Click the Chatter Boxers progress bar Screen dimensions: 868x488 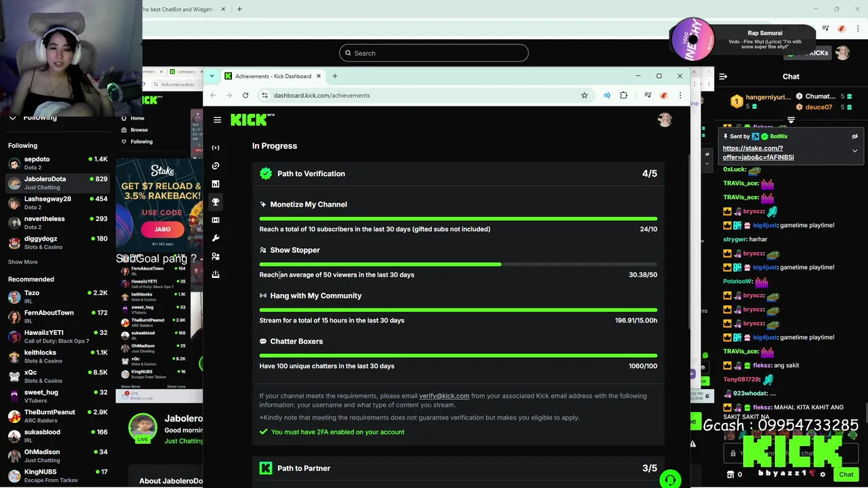(458, 356)
